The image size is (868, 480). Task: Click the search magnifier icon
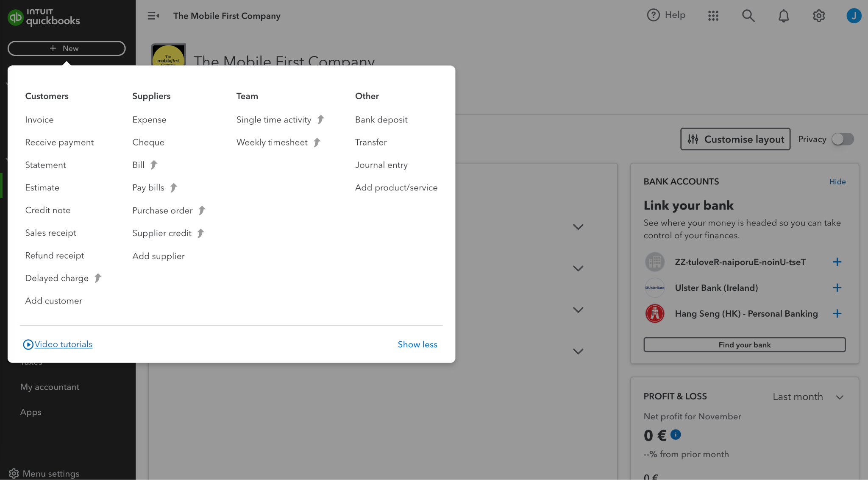coord(748,15)
